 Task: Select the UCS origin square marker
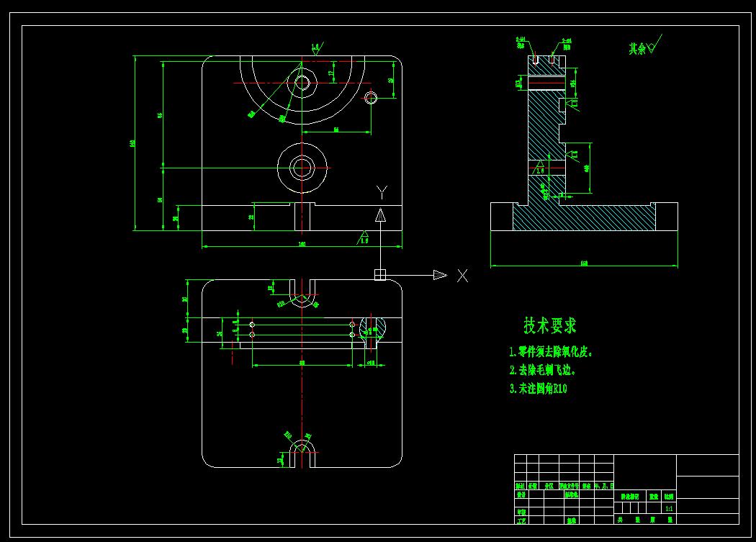pos(380,275)
